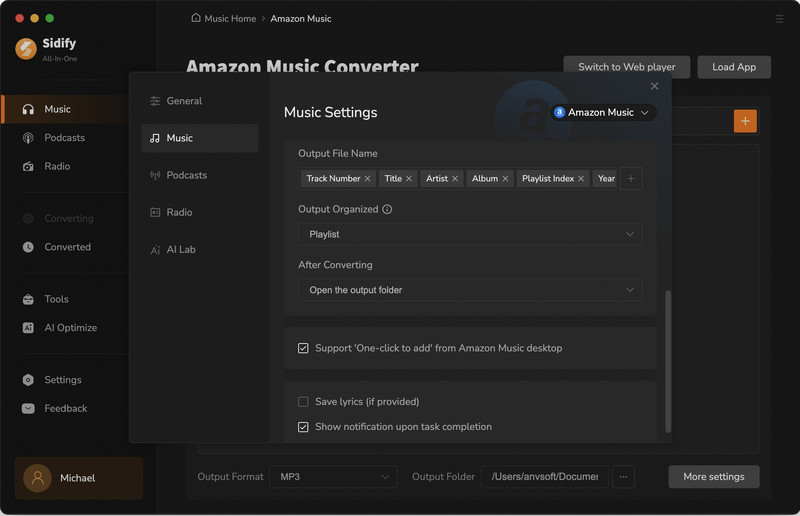Click the toolbox icon beside Tools

tap(28, 299)
